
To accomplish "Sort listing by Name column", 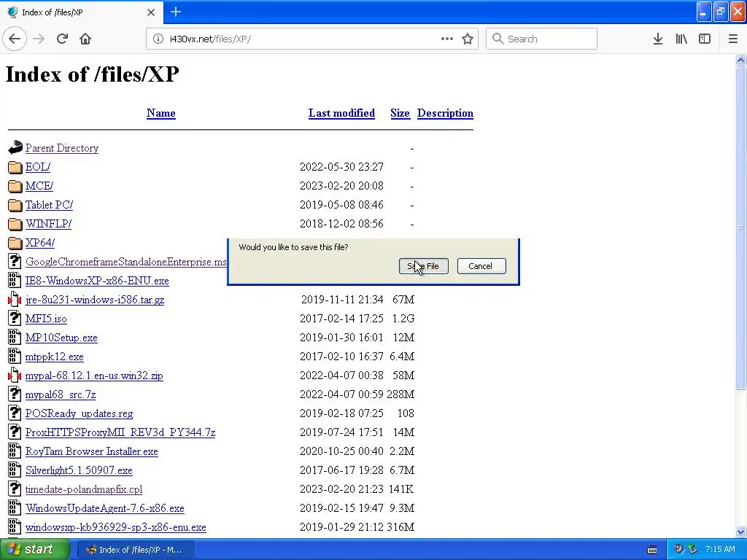I will [x=161, y=113].
